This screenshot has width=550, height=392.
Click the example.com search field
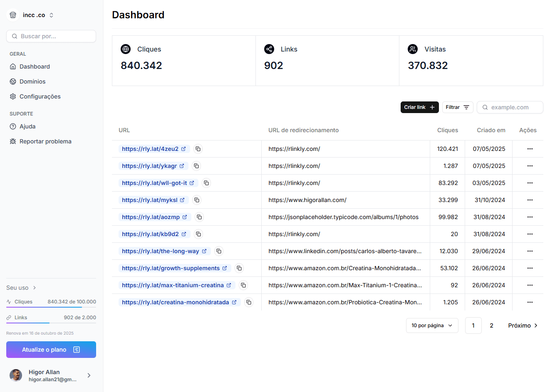[x=510, y=107]
